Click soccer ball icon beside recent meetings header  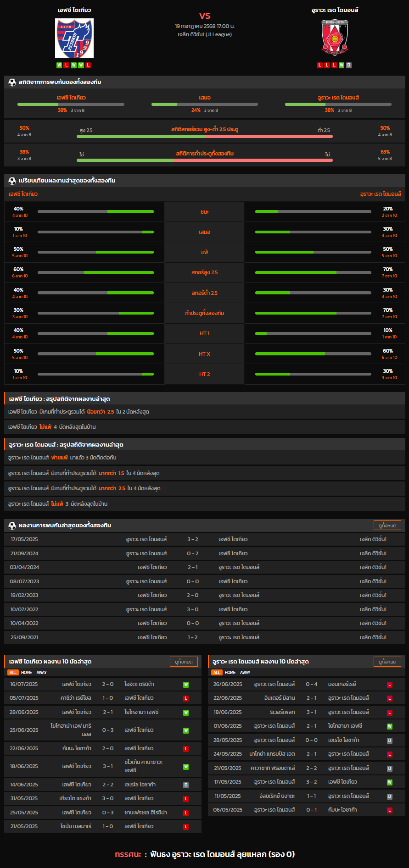point(12,525)
